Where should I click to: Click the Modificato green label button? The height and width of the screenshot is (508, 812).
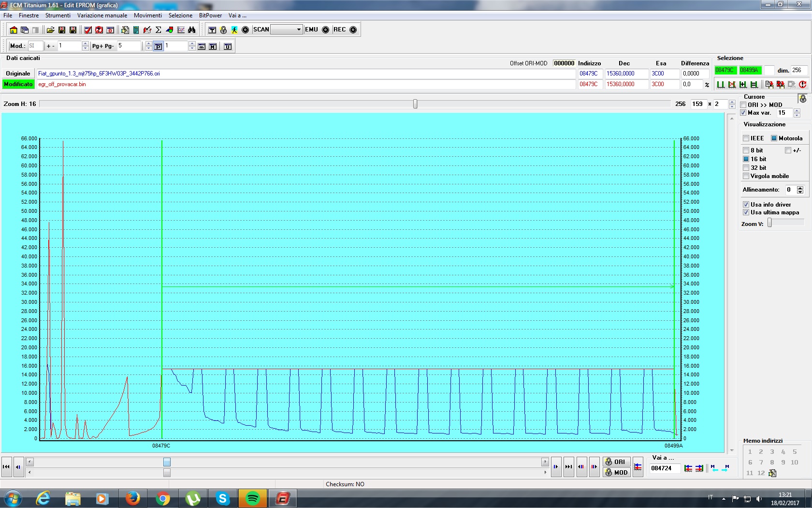18,84
